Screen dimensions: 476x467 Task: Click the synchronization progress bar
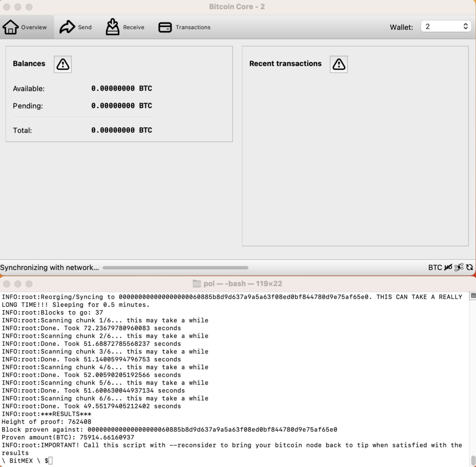coord(175,268)
